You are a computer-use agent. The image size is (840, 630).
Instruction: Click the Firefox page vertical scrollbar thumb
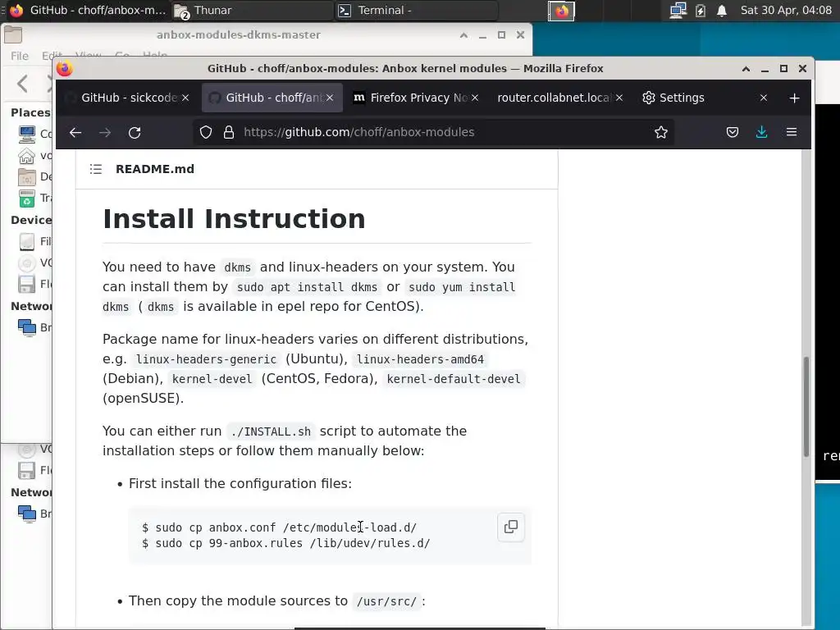click(806, 407)
